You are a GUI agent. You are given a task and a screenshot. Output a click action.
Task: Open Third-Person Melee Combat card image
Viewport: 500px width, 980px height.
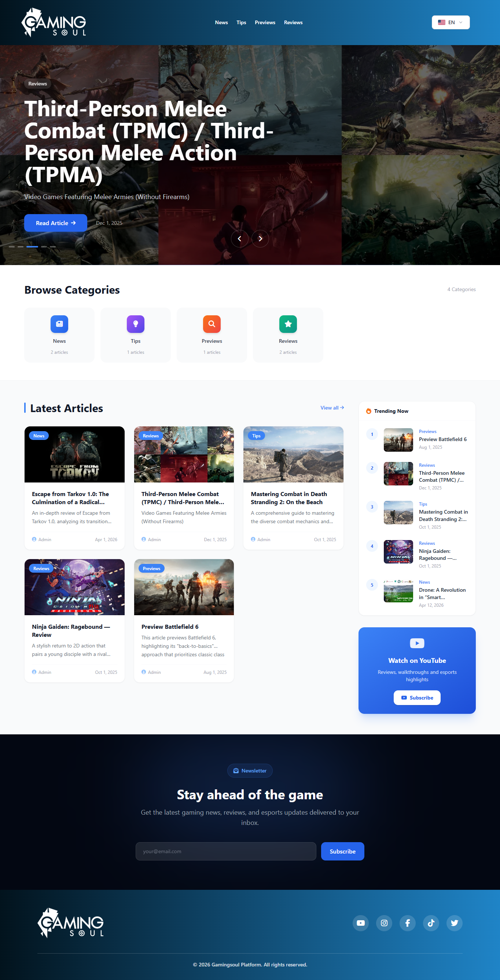pyautogui.click(x=184, y=454)
